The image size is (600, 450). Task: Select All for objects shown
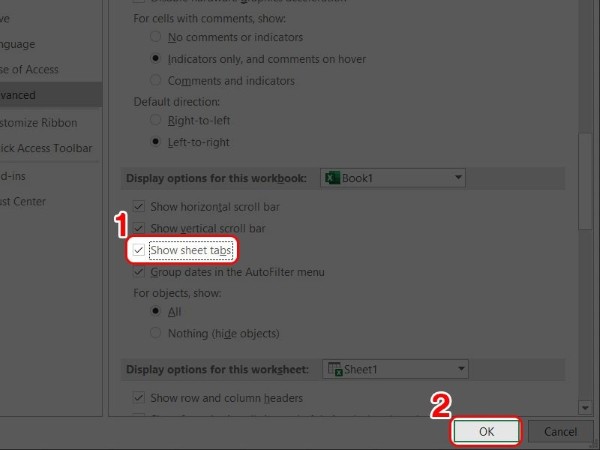pos(155,311)
